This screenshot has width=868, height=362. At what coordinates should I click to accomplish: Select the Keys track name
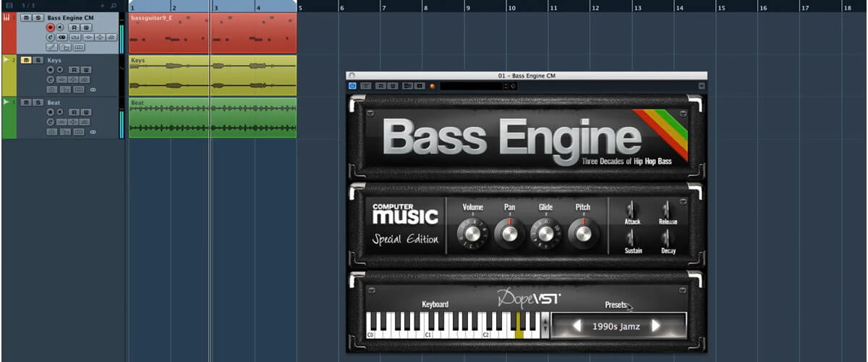tap(54, 60)
